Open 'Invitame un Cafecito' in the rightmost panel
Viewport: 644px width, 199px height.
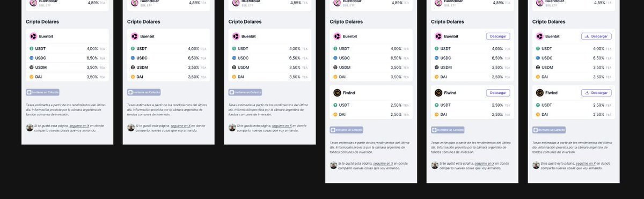tap(549, 130)
